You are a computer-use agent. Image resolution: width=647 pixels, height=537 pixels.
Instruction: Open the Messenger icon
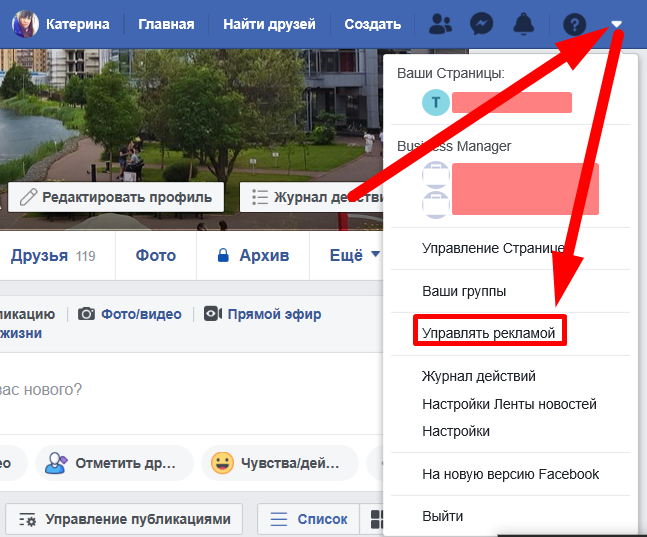[482, 24]
